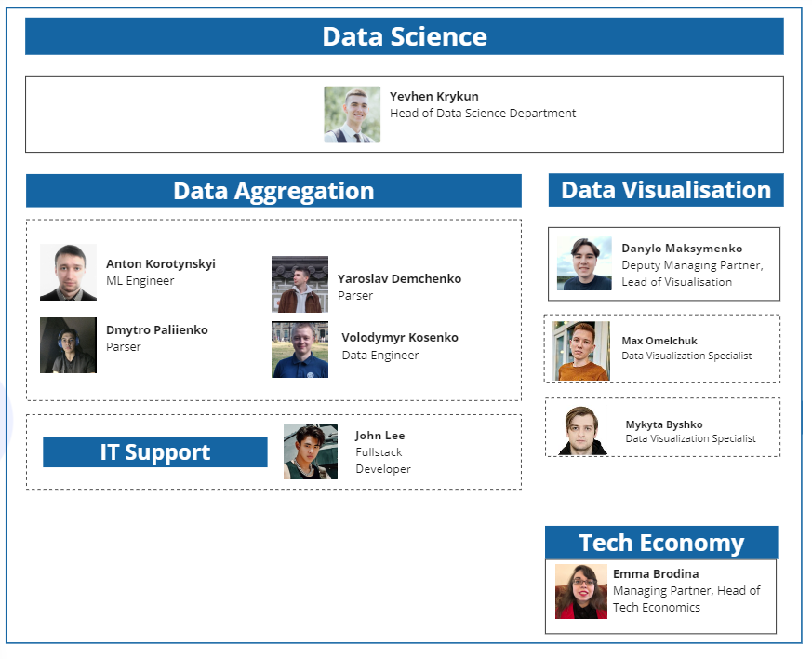Viewport: 812px width, 659px height.
Task: Click Mykyta Byshko's profile photo
Action: (x=583, y=430)
